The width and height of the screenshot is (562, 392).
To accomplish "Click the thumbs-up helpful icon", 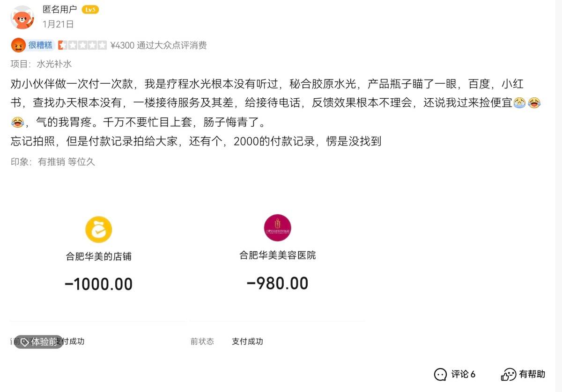I will point(508,374).
